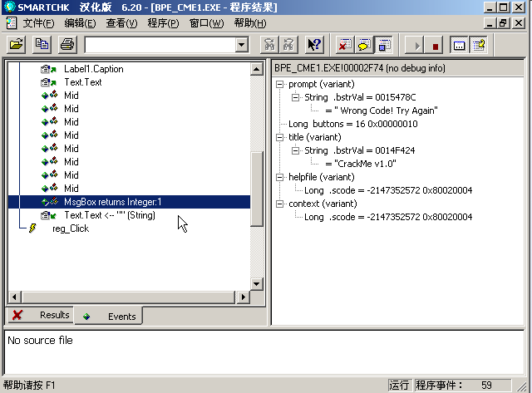
Task: Open file with the folder toolbar icon
Action: [17, 45]
